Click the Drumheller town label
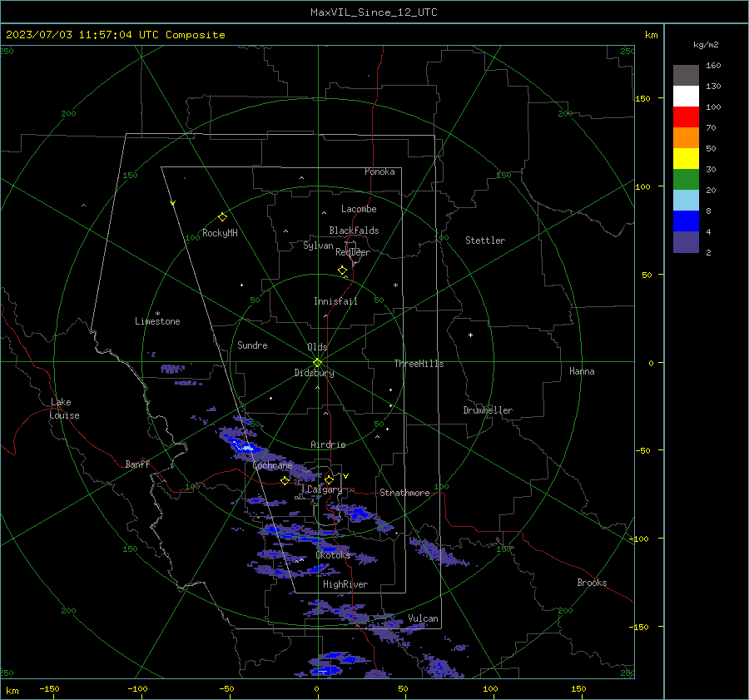This screenshot has width=749, height=700. click(x=488, y=410)
